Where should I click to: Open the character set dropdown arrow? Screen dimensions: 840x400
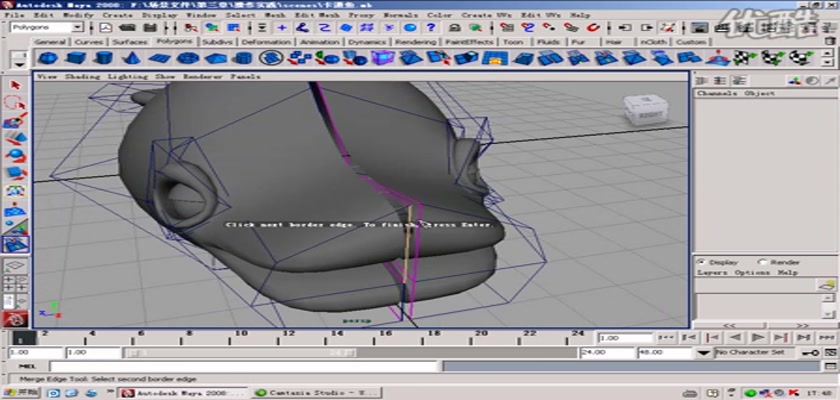point(705,353)
